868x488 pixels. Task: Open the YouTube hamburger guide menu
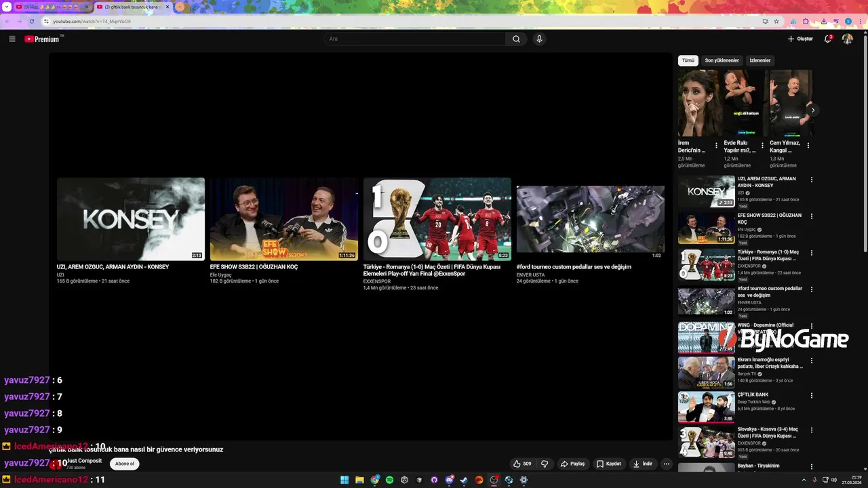pos(12,39)
